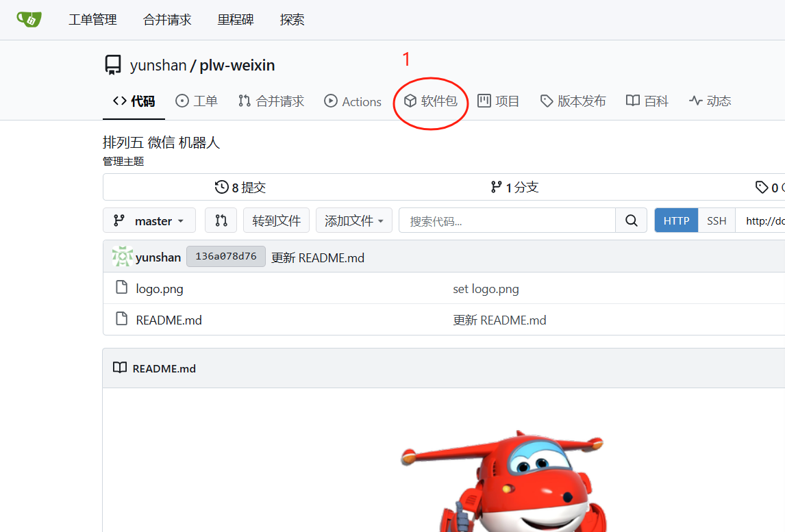Click the yunshan avatar image
The image size is (785, 532).
pyautogui.click(x=122, y=256)
